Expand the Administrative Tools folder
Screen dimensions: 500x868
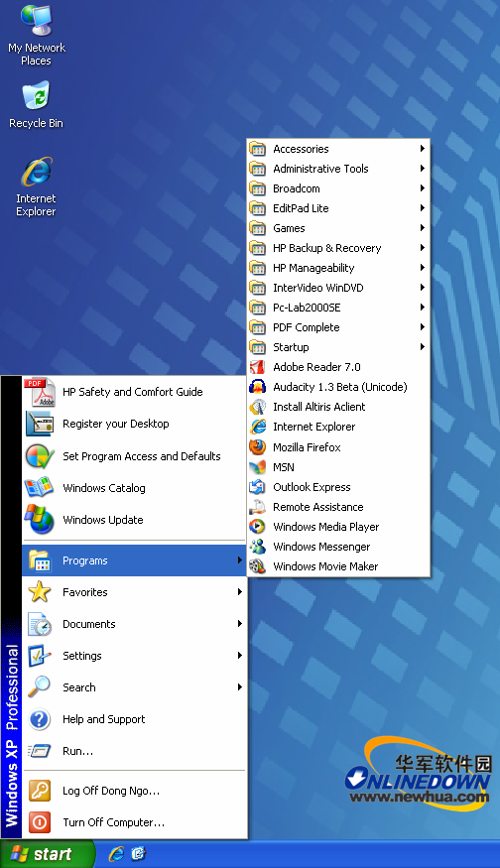[338, 169]
